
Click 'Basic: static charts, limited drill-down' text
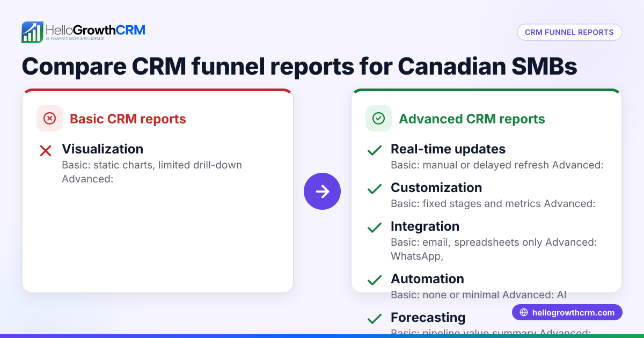(152, 165)
